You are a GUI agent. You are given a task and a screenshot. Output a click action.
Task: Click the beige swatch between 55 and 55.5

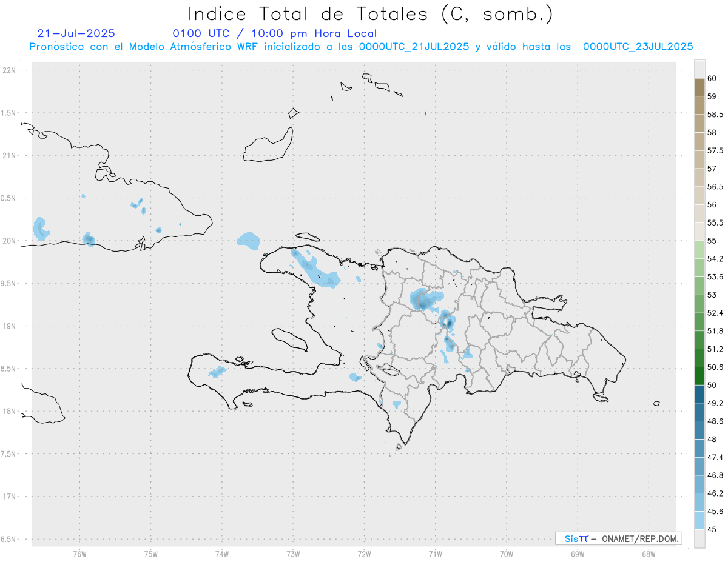pyautogui.click(x=699, y=232)
